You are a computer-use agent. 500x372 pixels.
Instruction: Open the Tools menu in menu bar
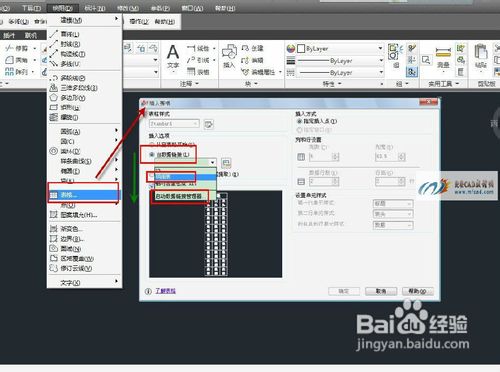(x=32, y=8)
